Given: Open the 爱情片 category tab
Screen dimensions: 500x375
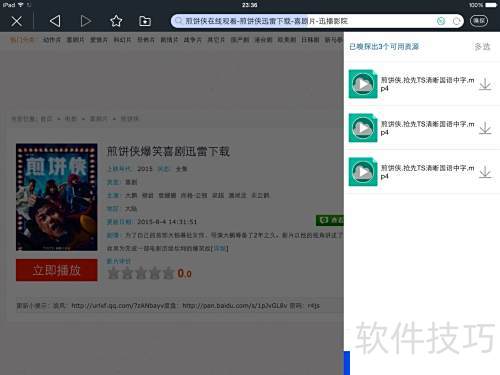Looking at the screenshot, I should tap(99, 40).
